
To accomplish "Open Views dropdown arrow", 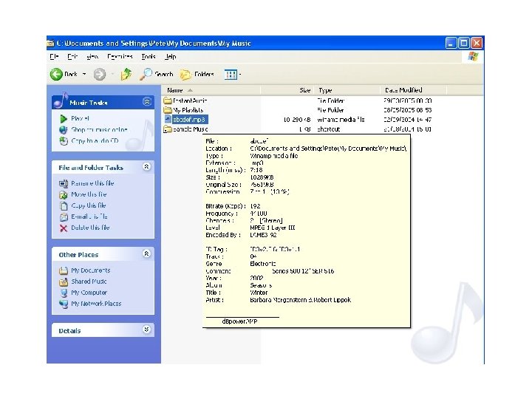I will point(240,75).
